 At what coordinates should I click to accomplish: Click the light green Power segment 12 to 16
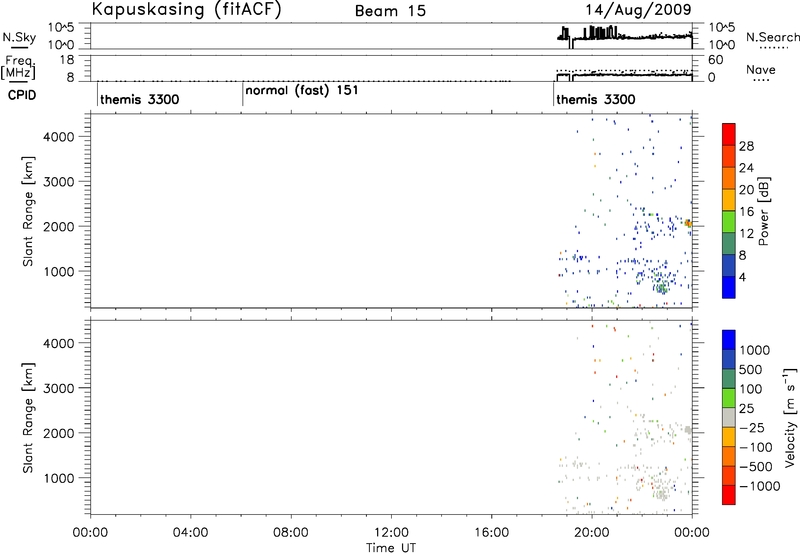[x=729, y=221]
